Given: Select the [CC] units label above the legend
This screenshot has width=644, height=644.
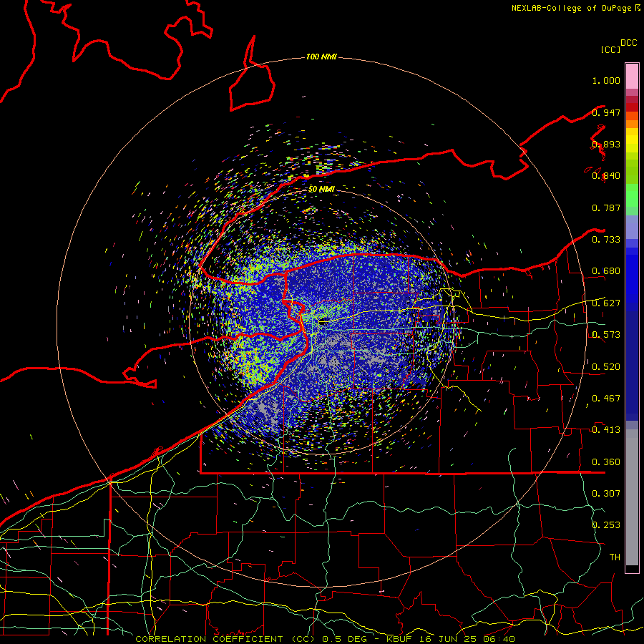Looking at the screenshot, I should (610, 49).
